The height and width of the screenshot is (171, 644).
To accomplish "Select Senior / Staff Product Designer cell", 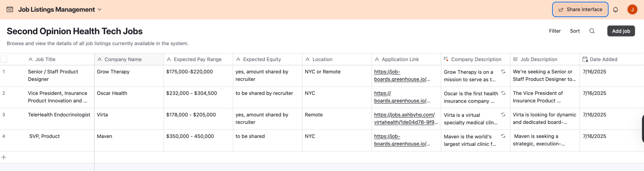I will 60,76.
